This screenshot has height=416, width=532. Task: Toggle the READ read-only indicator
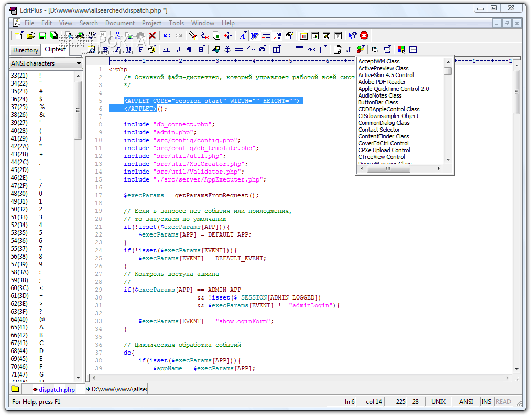(x=503, y=402)
